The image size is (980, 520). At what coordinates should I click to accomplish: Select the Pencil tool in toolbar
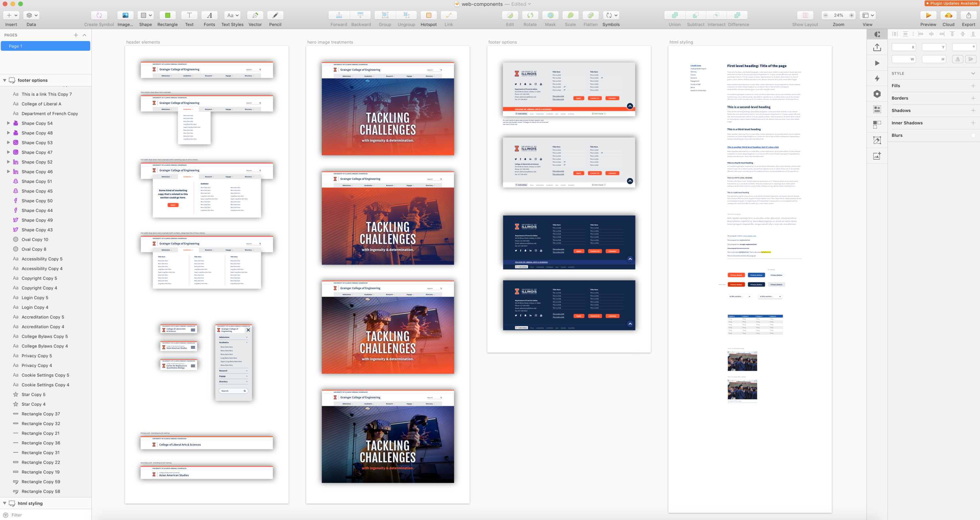(x=275, y=16)
